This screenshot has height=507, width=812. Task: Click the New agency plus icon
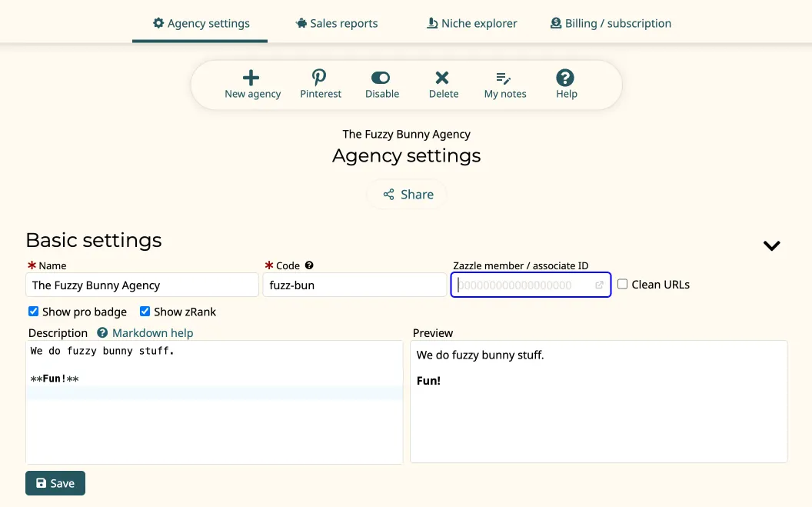[x=251, y=78]
